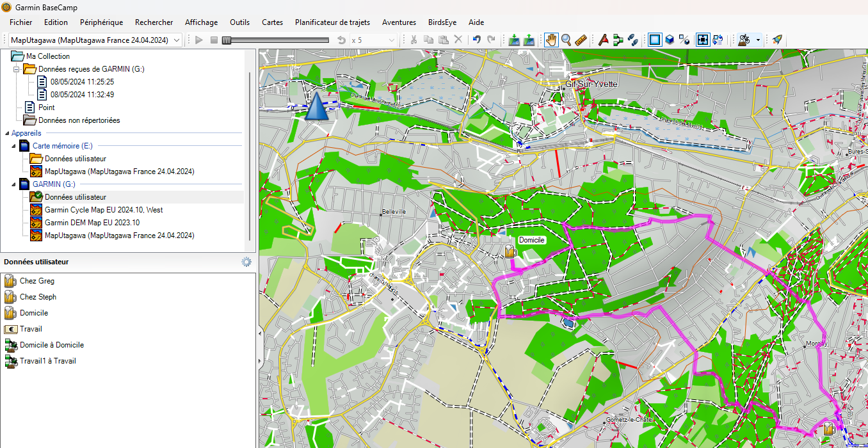Select Ma Collection in the library tree
868x448 pixels.
(x=48, y=56)
